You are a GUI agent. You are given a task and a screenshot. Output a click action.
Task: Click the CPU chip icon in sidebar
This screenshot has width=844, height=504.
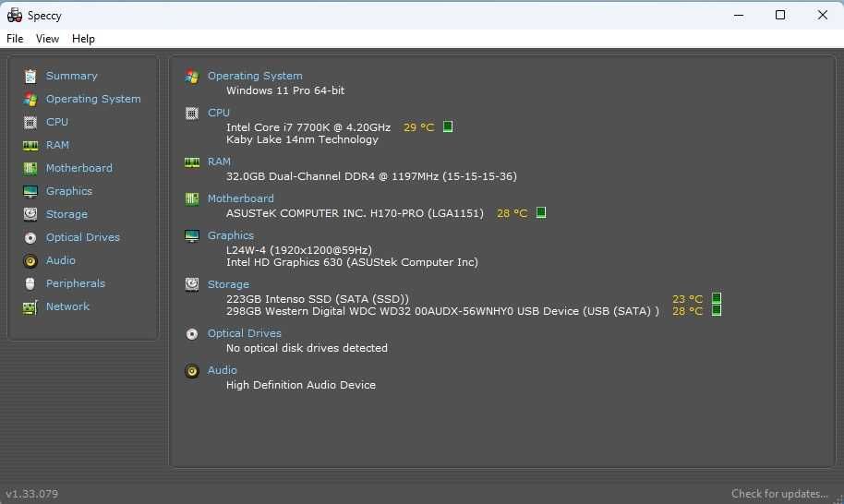coord(30,123)
